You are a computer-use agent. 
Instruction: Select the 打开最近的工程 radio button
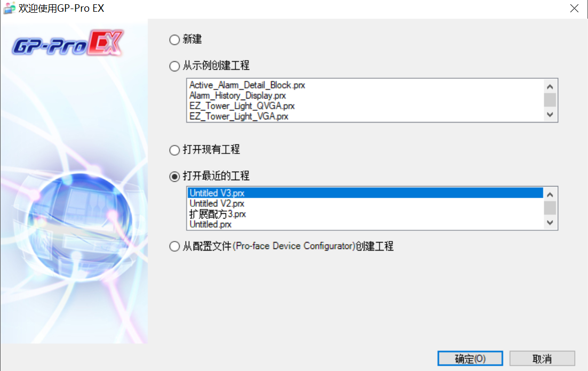(x=174, y=176)
